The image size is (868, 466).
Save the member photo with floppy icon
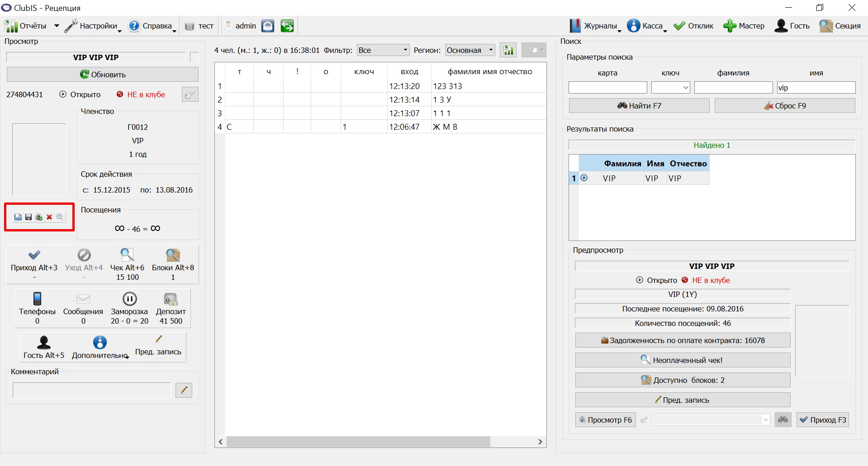[28, 217]
